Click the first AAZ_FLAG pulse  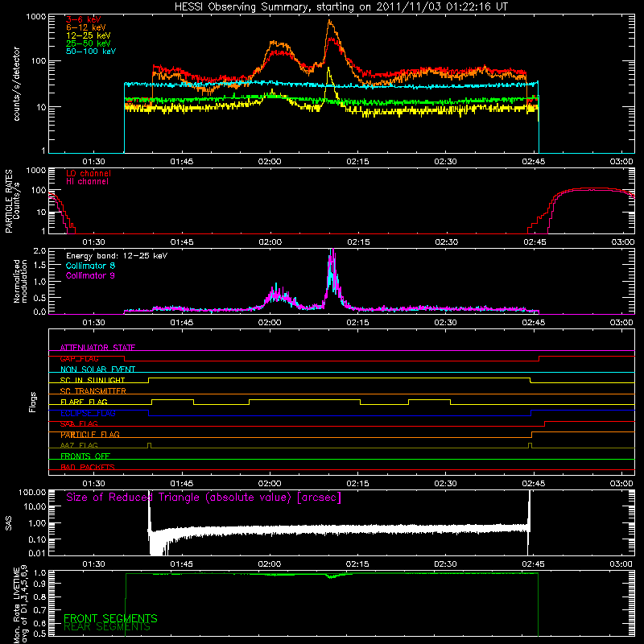pos(149,445)
